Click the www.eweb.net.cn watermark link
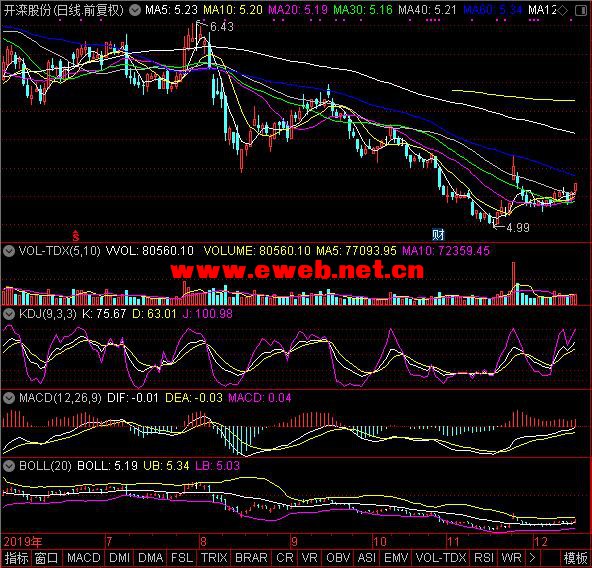This screenshot has width=592, height=568. pyautogui.click(x=297, y=270)
